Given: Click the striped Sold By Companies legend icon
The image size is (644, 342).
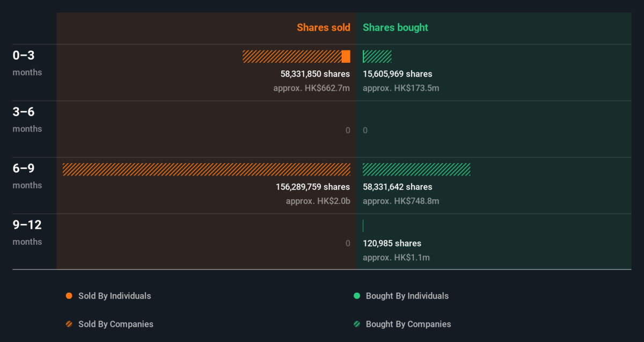Looking at the screenshot, I should 69,324.
